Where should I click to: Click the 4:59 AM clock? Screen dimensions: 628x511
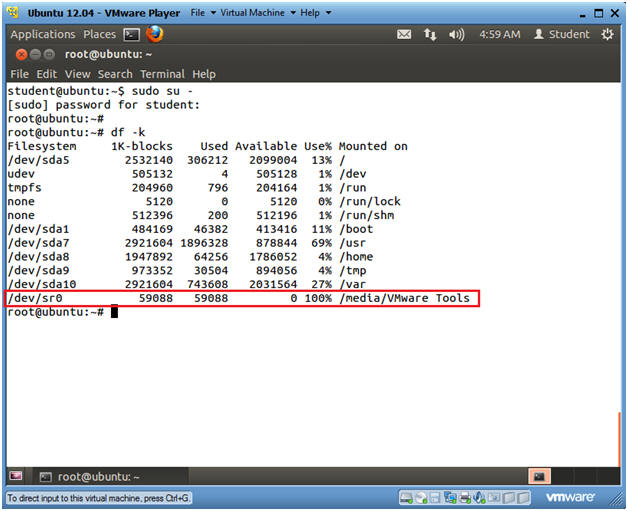(x=499, y=34)
